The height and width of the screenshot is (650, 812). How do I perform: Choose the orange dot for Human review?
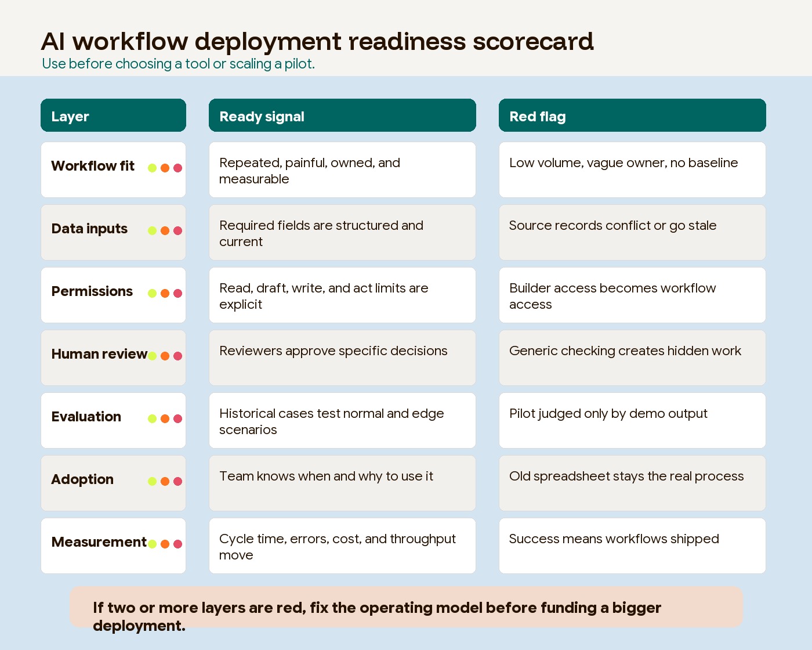click(165, 356)
